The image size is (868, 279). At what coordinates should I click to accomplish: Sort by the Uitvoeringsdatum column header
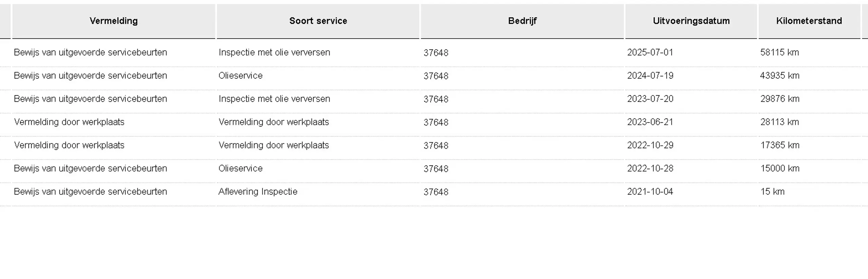(x=691, y=21)
